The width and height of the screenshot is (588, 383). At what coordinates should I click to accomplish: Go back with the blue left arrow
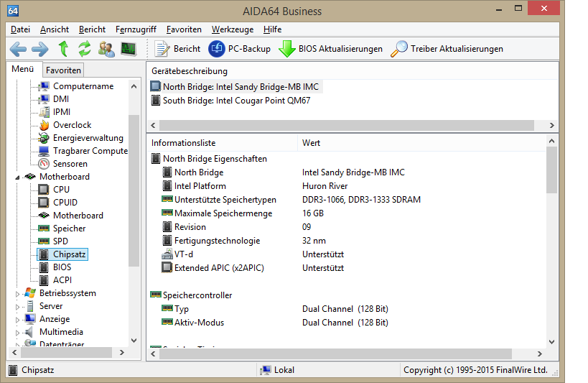[18, 49]
